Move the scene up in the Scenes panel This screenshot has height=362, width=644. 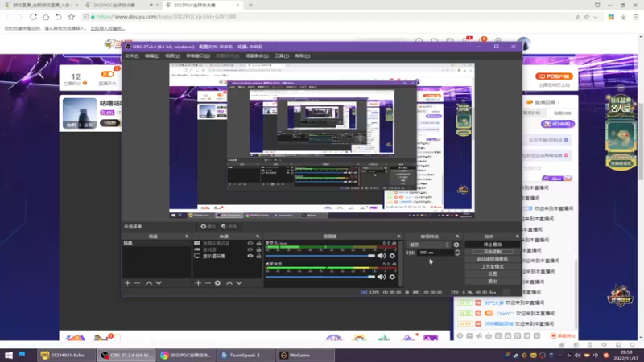149,283
